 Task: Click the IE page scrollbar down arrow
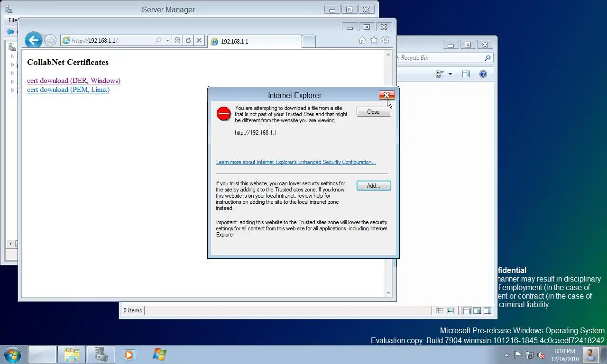pyautogui.click(x=389, y=293)
